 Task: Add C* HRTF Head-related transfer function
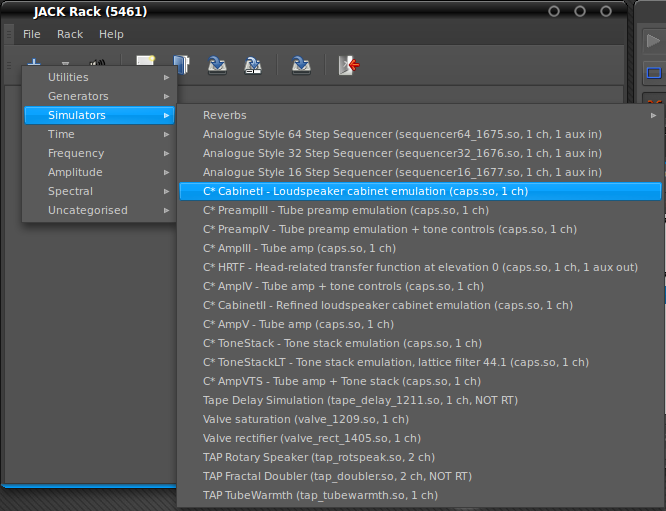420,267
